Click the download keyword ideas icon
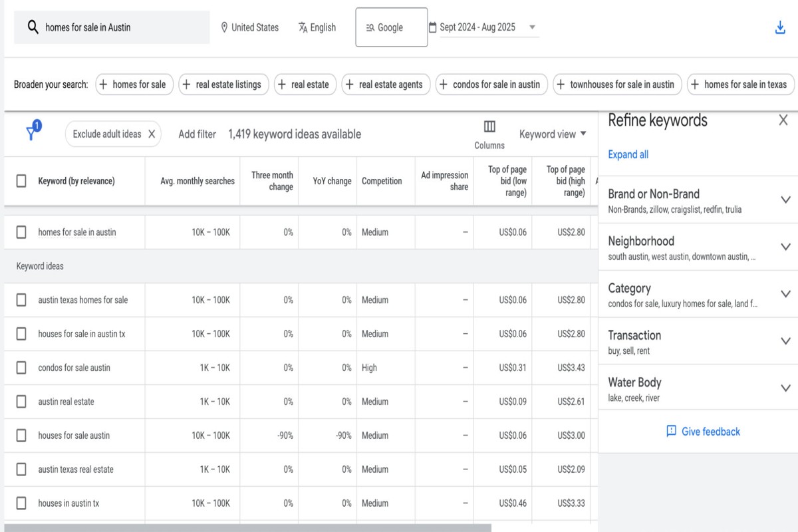Screen dimensions: 798x532 pos(781,27)
